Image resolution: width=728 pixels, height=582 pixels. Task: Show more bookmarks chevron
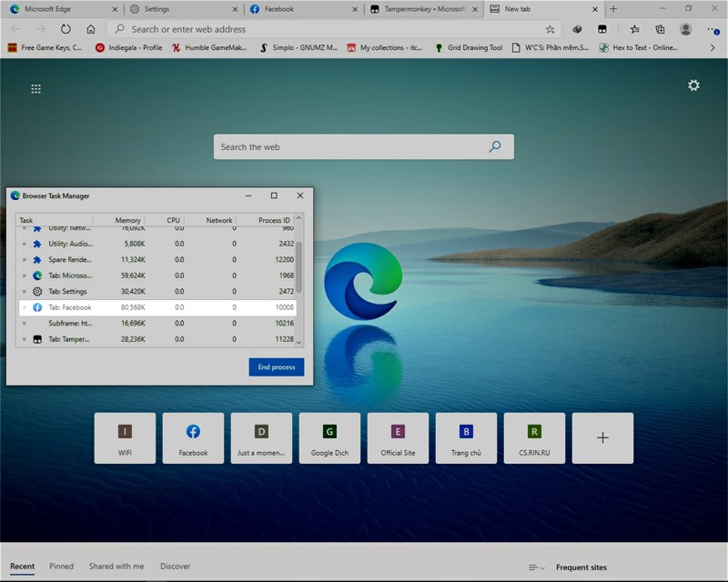713,48
